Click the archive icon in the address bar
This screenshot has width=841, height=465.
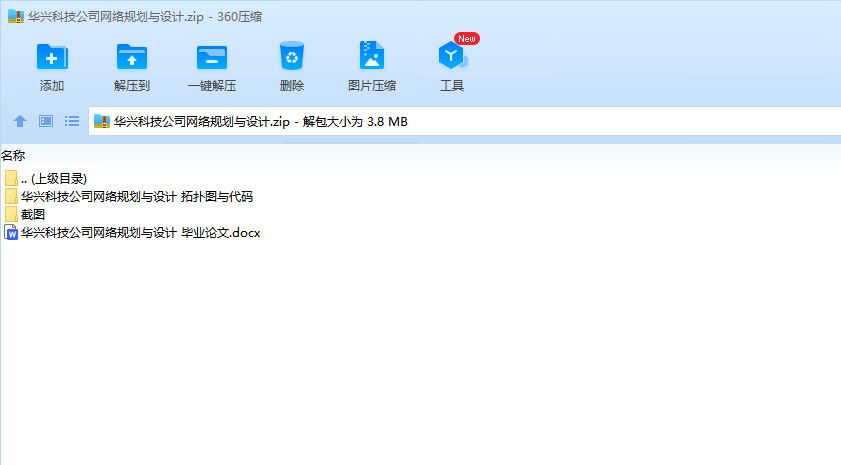click(x=102, y=121)
